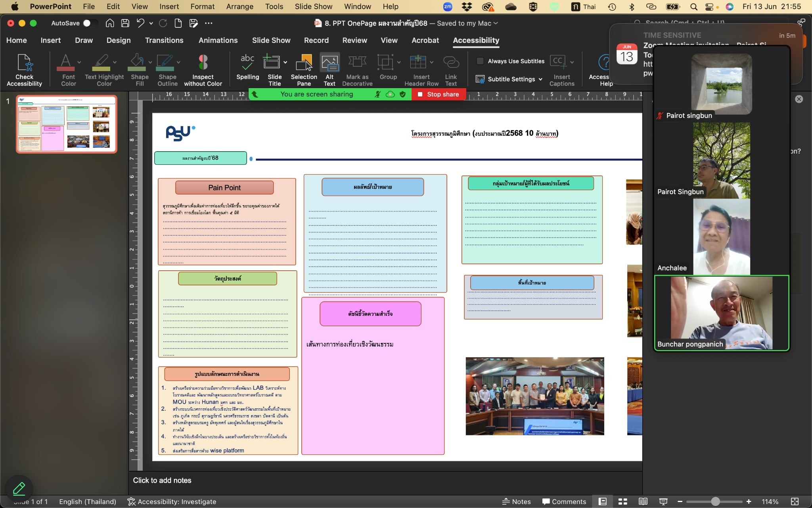This screenshot has height=508, width=812.
Task: Open Font Color dropdown arrow
Action: [79, 62]
